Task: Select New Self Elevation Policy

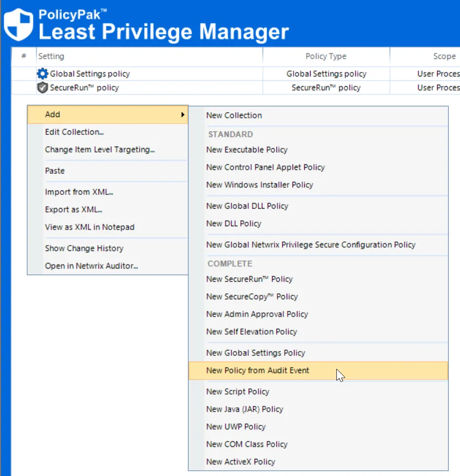Action: click(252, 332)
